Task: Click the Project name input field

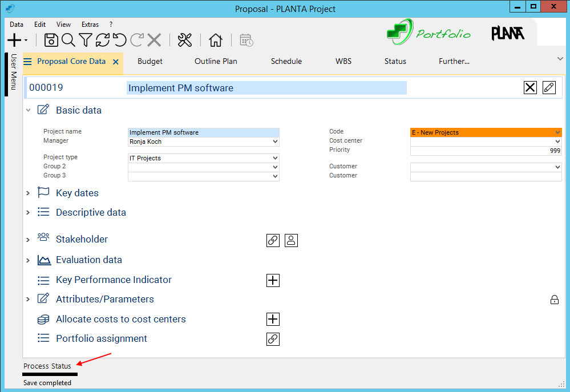Action: tap(204, 132)
